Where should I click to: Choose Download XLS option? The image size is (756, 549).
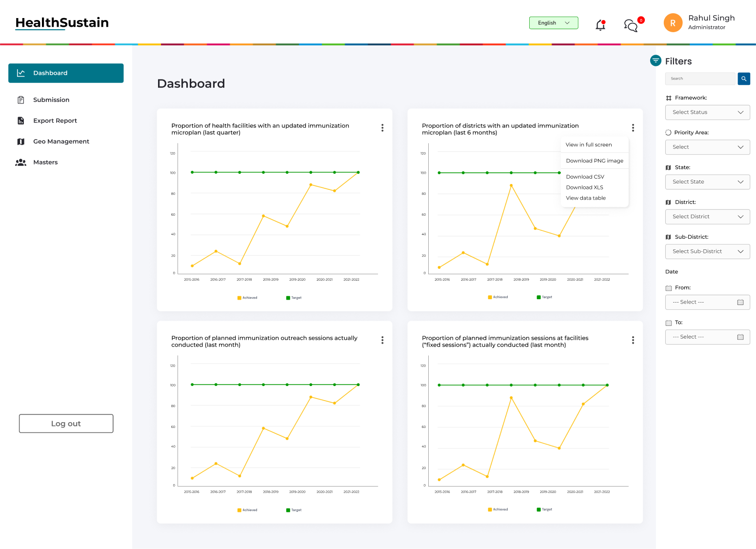pos(584,187)
